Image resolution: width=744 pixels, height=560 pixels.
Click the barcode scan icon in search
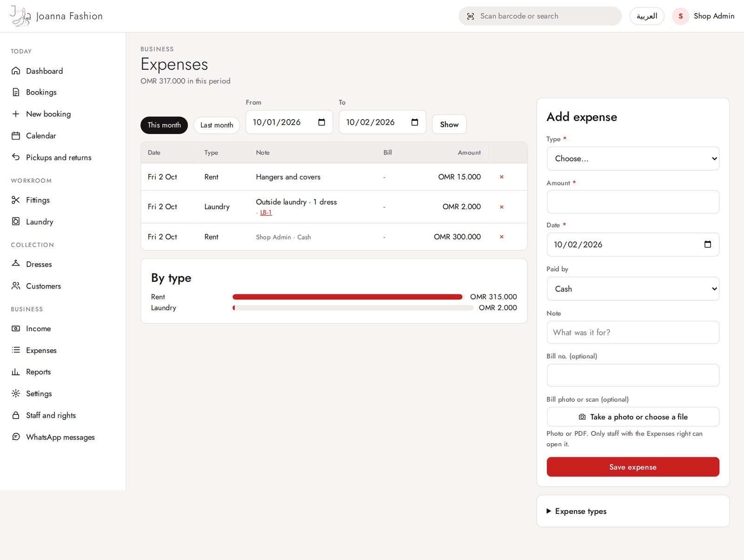pyautogui.click(x=471, y=16)
